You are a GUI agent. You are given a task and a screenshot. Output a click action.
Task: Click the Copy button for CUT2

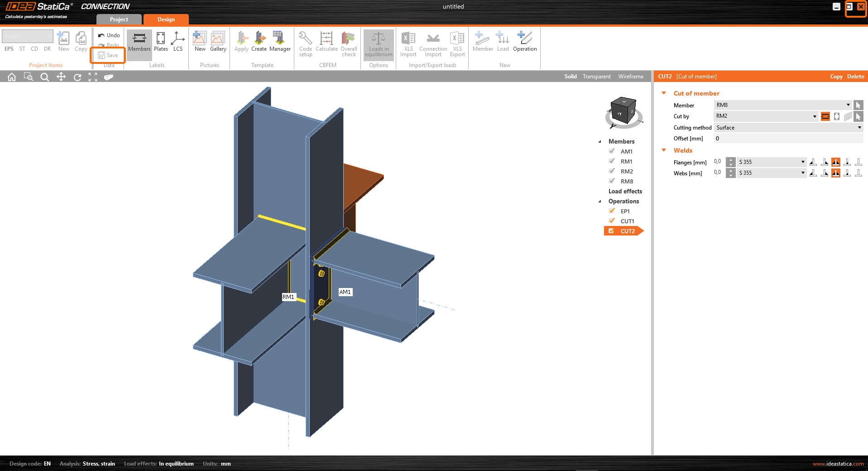point(836,77)
